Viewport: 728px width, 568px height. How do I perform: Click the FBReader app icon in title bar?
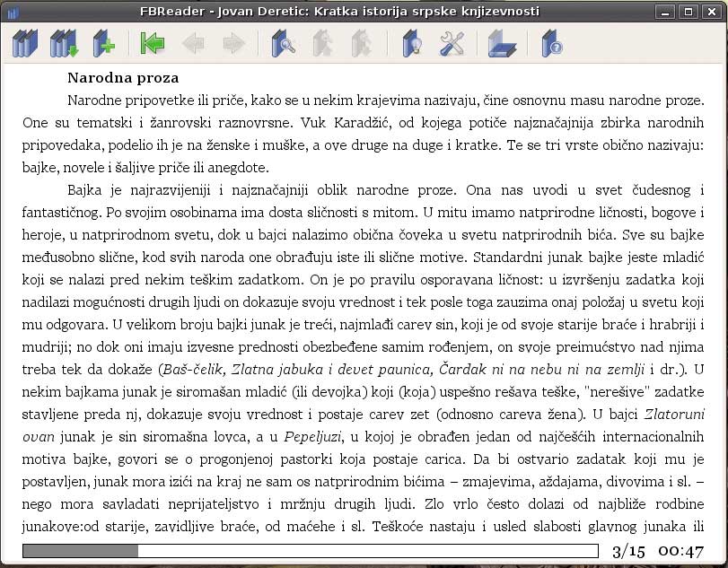(x=13, y=12)
